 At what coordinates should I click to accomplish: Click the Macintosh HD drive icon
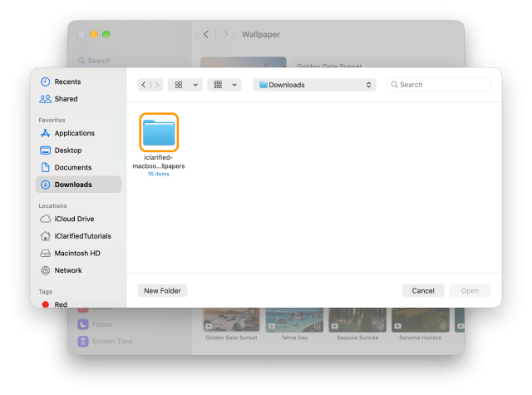(x=45, y=253)
